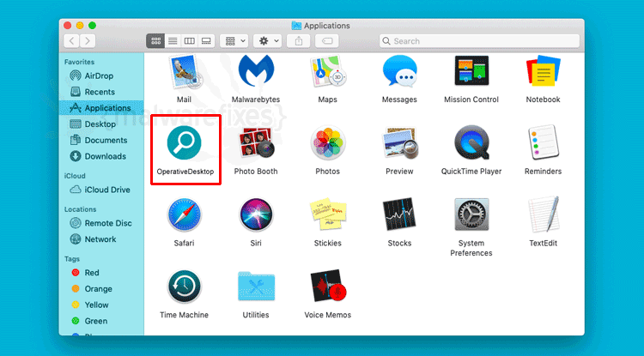Select the Messages app icon
The image size is (644, 356).
(x=399, y=71)
